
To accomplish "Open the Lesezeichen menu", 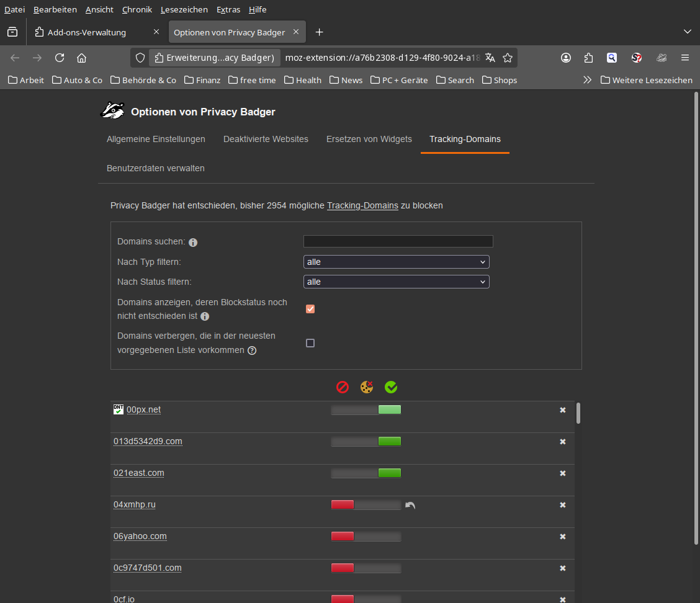I will click(x=184, y=9).
